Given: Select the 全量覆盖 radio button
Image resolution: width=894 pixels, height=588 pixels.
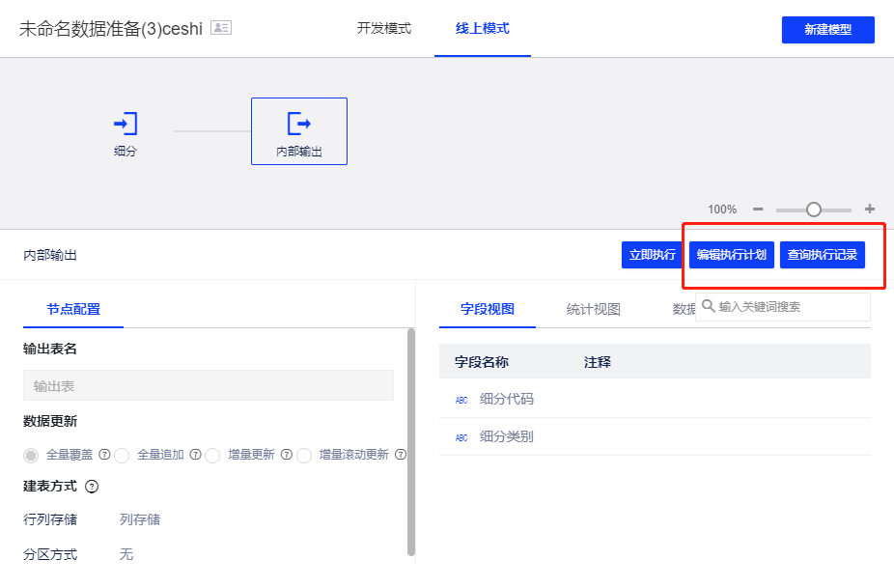Looking at the screenshot, I should coord(30,455).
